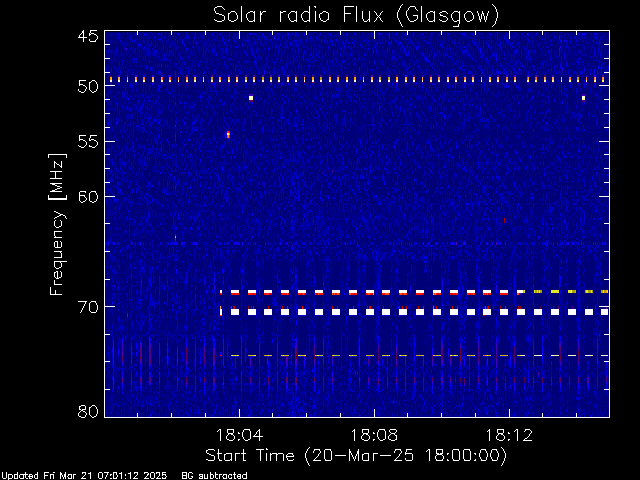Click the 45 MHz axis label
640x480 pixels.
(x=88, y=36)
